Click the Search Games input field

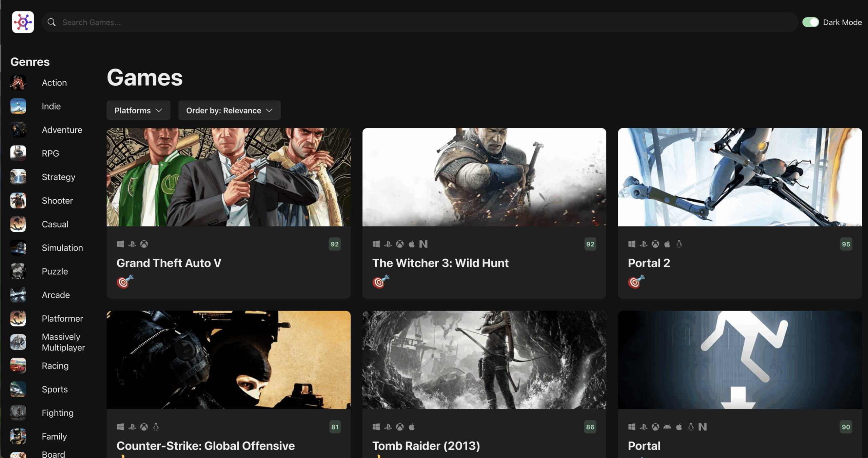[x=420, y=22]
